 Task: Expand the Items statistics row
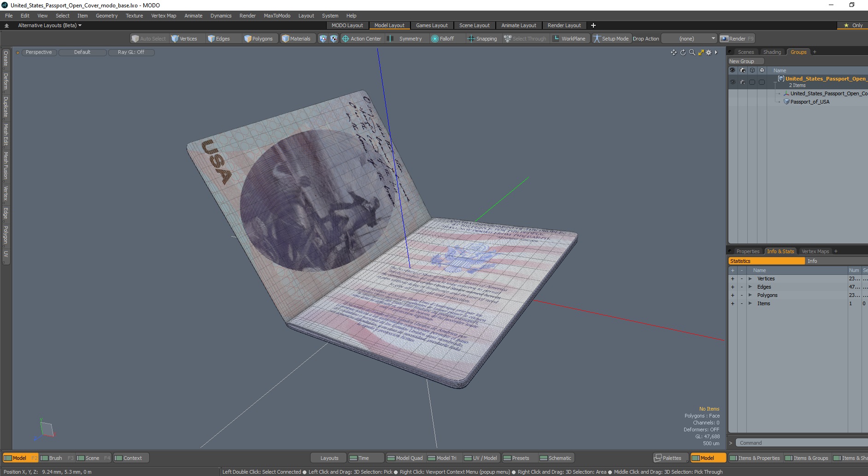[x=750, y=303]
